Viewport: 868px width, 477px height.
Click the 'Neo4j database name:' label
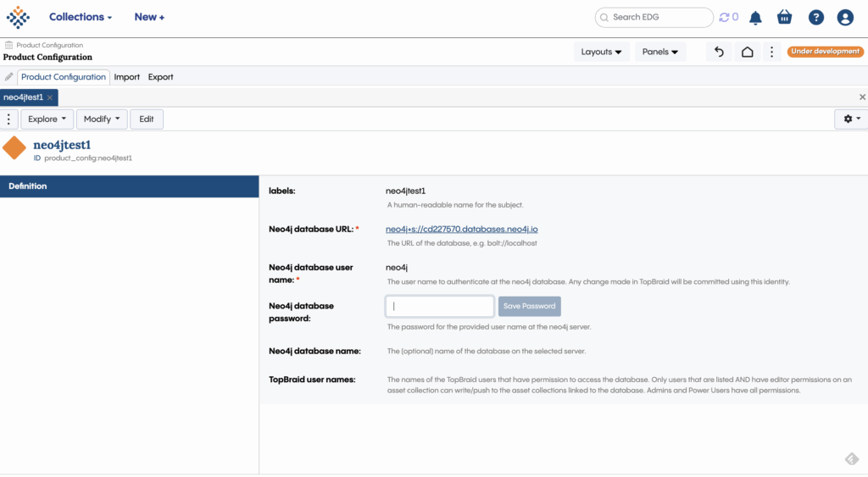[x=314, y=351]
